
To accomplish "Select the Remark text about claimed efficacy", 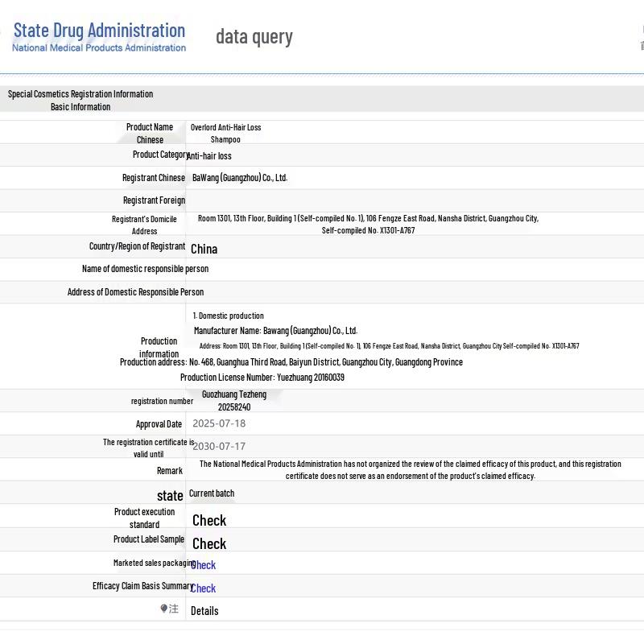I will (x=411, y=470).
